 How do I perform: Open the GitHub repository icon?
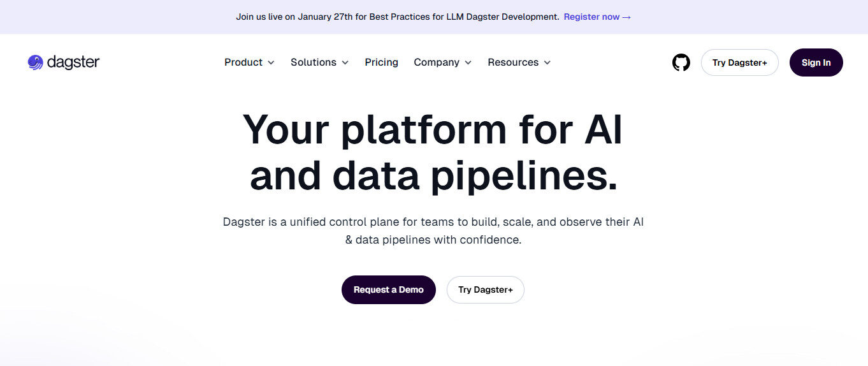[681, 62]
